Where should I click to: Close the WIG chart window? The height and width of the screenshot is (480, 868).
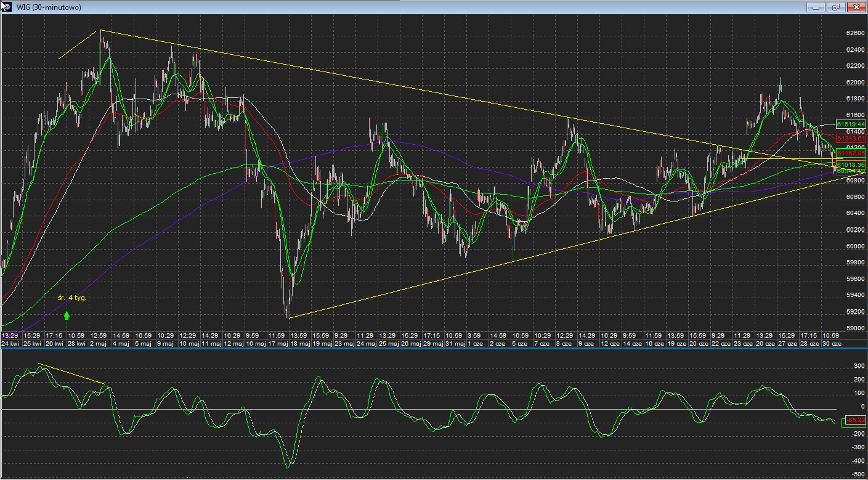coord(855,7)
